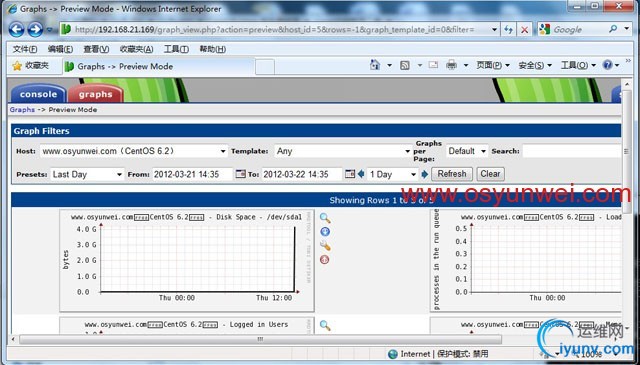The image size is (640, 365).
Task: Open the Load Average graph
Action: pos(526,261)
